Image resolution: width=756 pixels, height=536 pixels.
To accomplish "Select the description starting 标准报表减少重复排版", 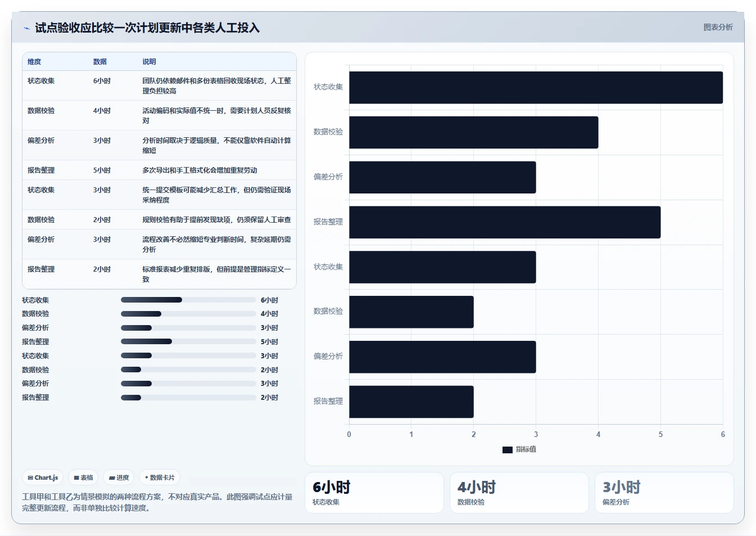I will point(216,274).
